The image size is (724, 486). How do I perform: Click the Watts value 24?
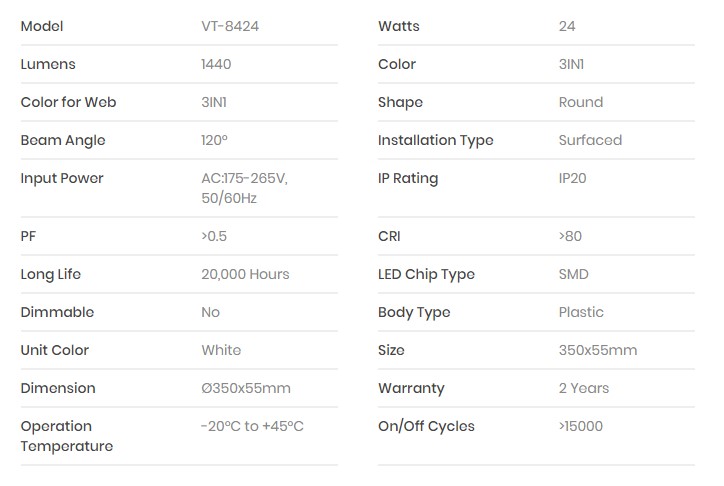pyautogui.click(x=567, y=26)
